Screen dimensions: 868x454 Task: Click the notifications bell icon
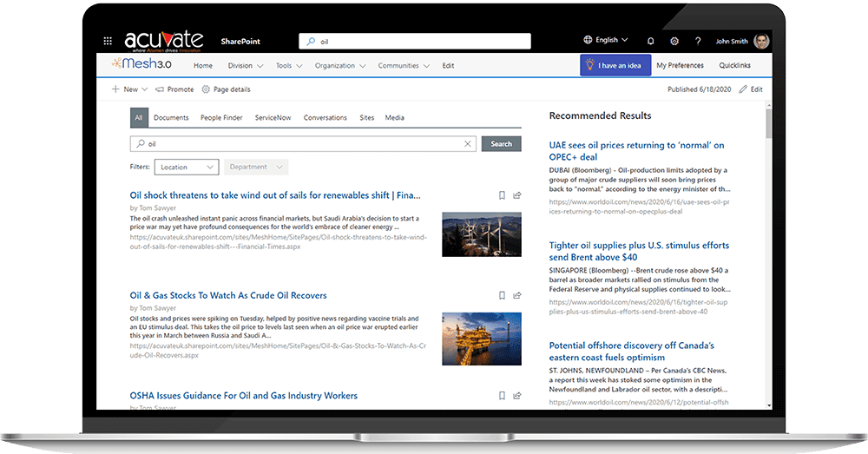(651, 41)
